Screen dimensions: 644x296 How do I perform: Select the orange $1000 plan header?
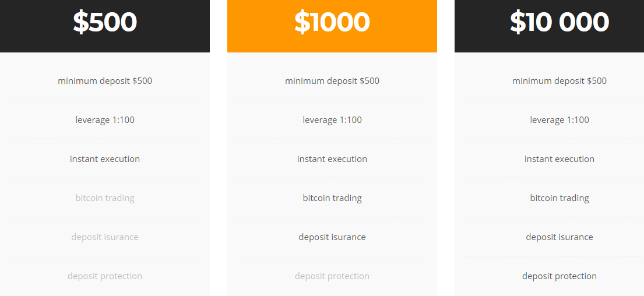pos(332,26)
